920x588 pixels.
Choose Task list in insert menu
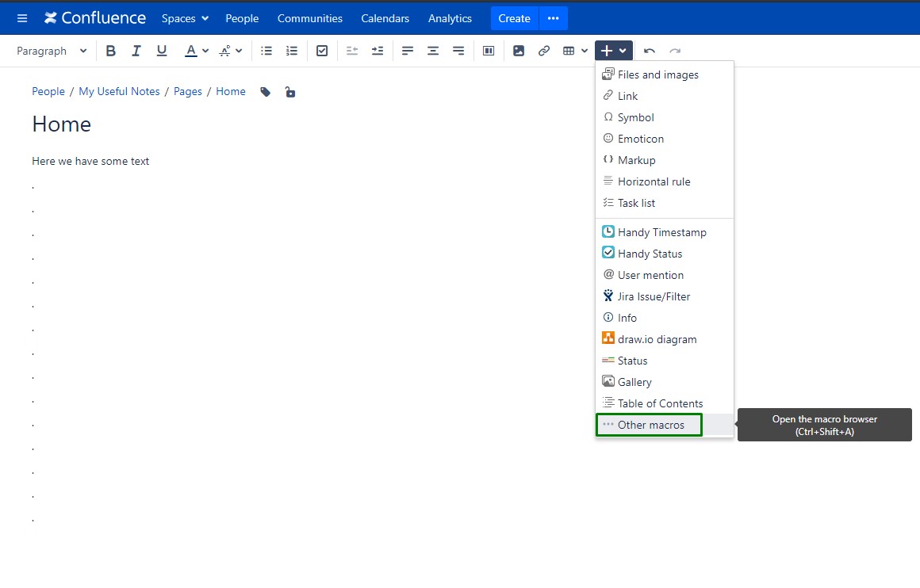[x=664, y=203]
